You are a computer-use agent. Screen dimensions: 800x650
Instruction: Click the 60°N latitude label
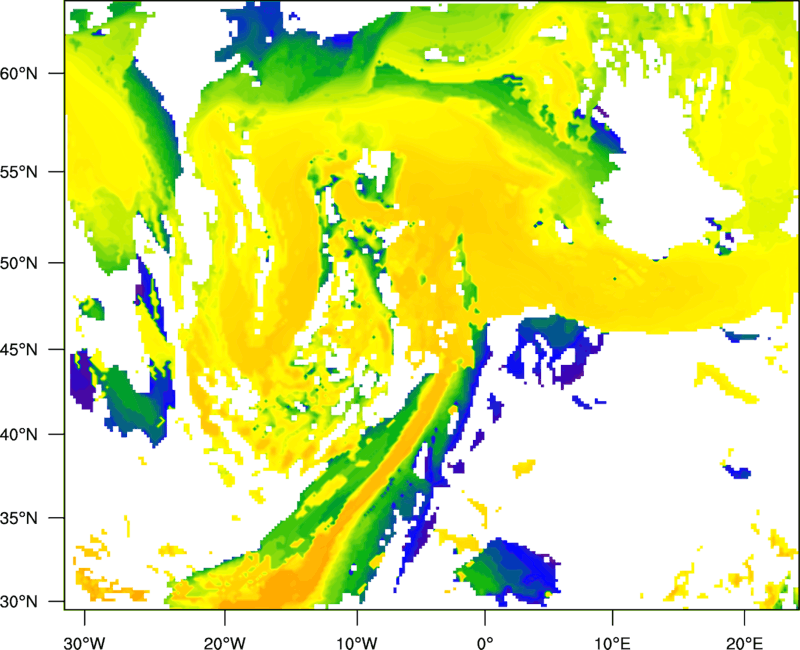[19, 73]
